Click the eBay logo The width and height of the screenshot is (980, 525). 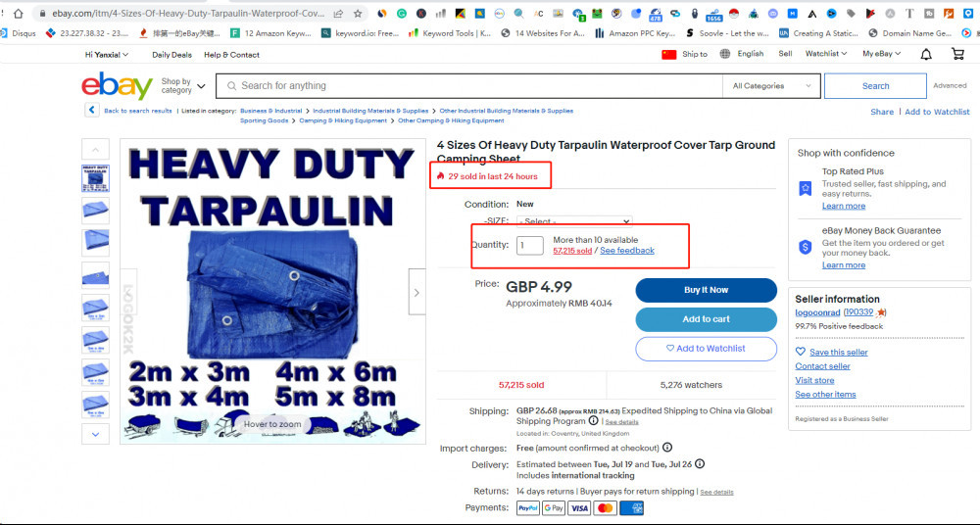pos(117,85)
